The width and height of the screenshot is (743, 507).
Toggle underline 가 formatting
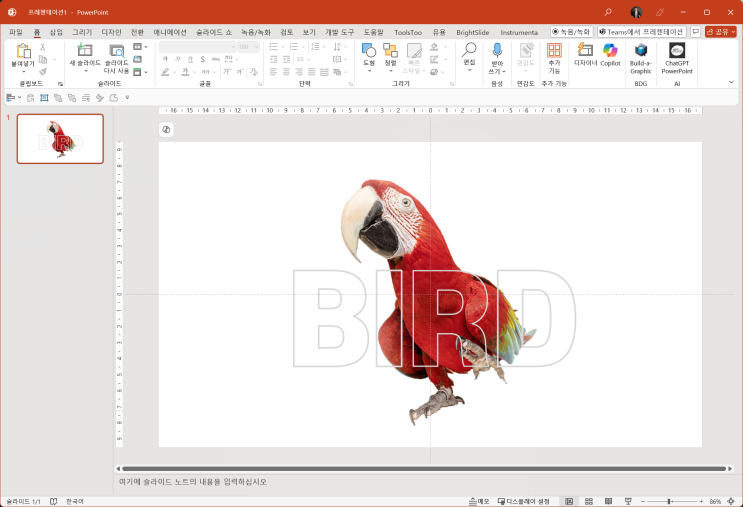190,59
